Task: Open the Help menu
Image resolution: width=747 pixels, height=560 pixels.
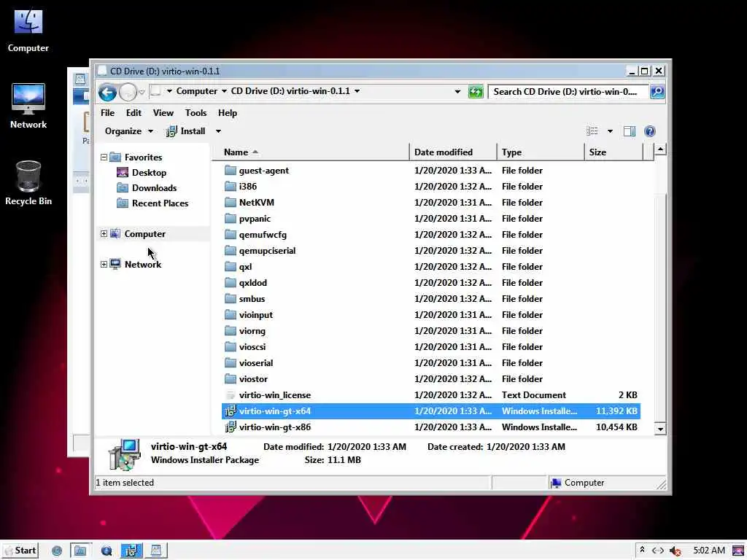Action: 228,113
